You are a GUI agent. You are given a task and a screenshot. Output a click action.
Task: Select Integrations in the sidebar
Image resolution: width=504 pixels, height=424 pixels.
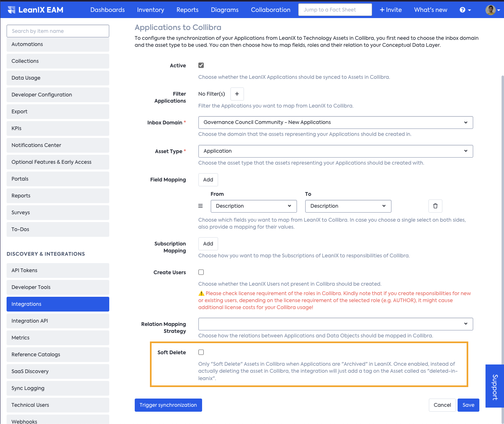[58, 304]
